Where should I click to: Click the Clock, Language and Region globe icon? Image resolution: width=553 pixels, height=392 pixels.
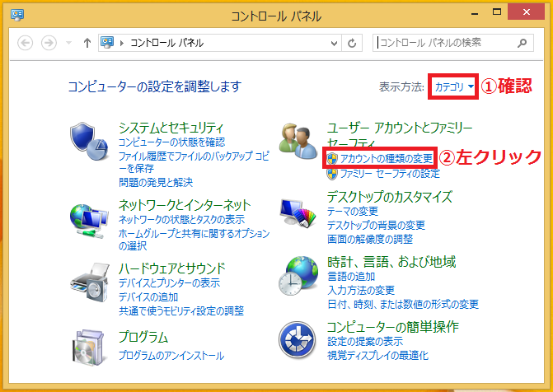(298, 276)
